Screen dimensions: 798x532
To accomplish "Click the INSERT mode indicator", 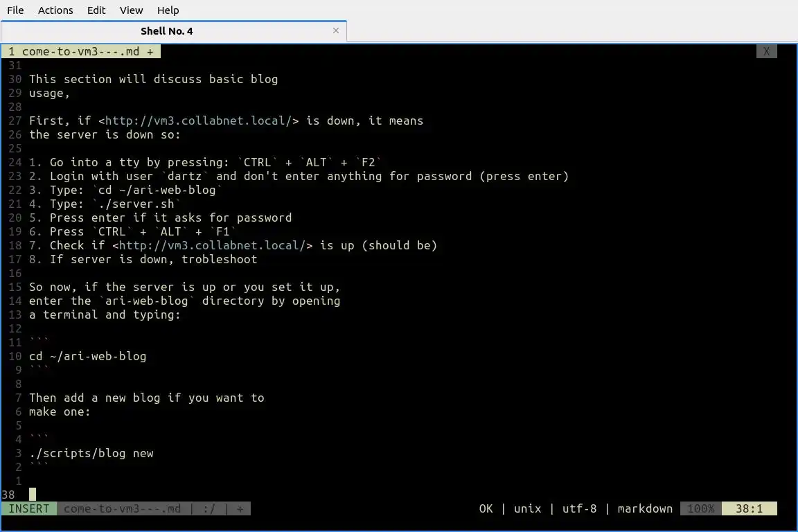I will point(29,508).
